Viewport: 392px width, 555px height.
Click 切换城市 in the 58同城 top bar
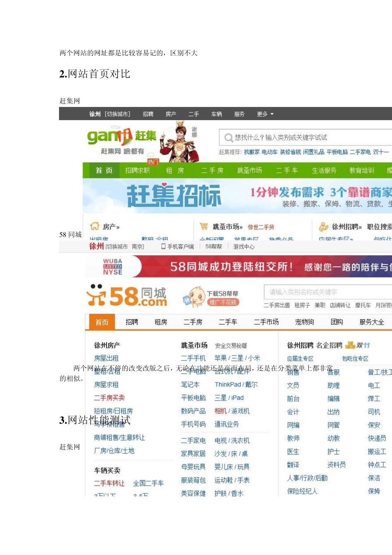[116, 247]
